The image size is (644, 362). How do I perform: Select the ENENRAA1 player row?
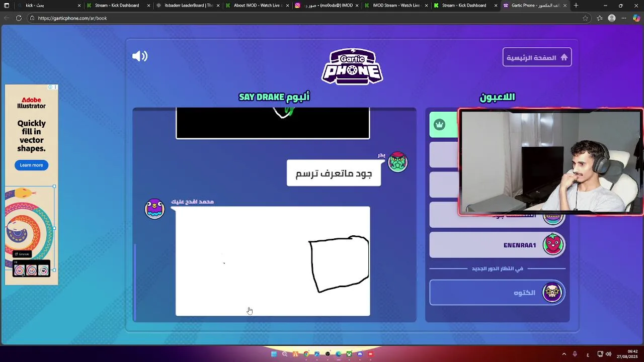coord(497,245)
